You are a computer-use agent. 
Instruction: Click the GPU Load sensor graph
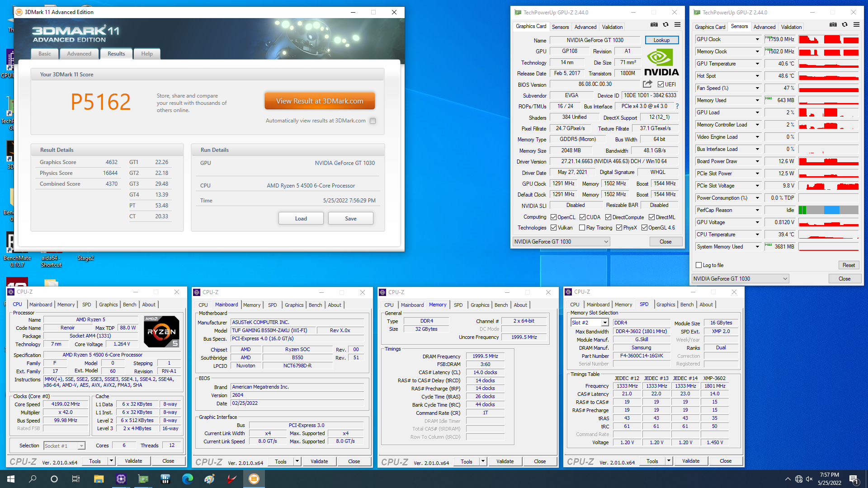[x=828, y=113]
